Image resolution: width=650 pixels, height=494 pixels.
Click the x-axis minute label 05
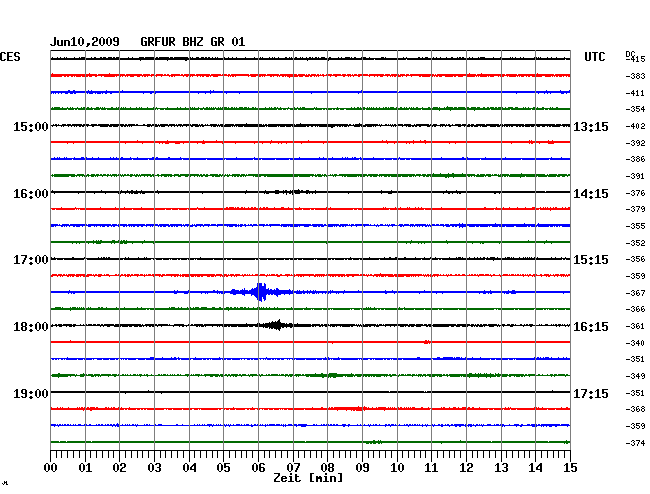(223, 468)
